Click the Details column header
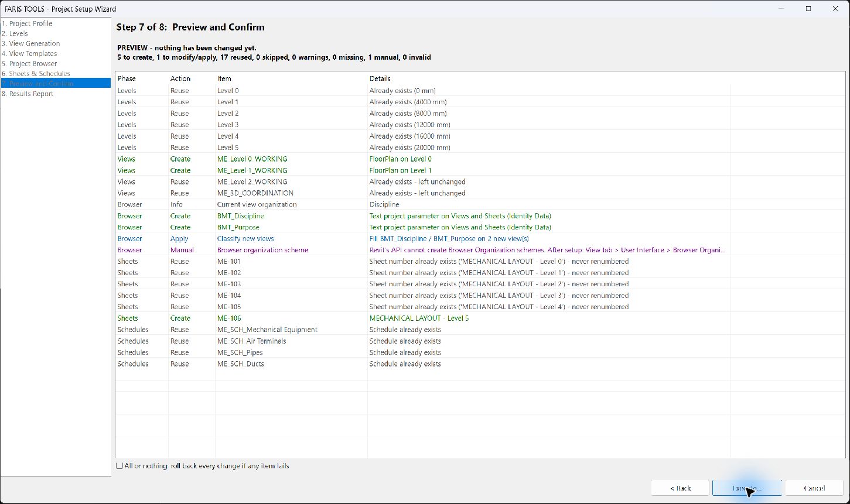 pyautogui.click(x=380, y=78)
